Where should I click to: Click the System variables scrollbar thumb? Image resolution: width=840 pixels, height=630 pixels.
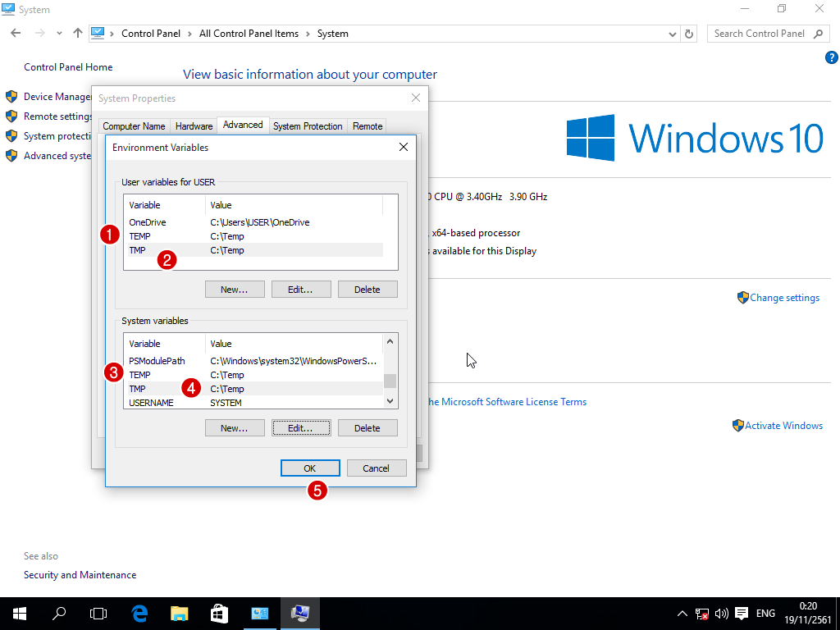click(390, 381)
